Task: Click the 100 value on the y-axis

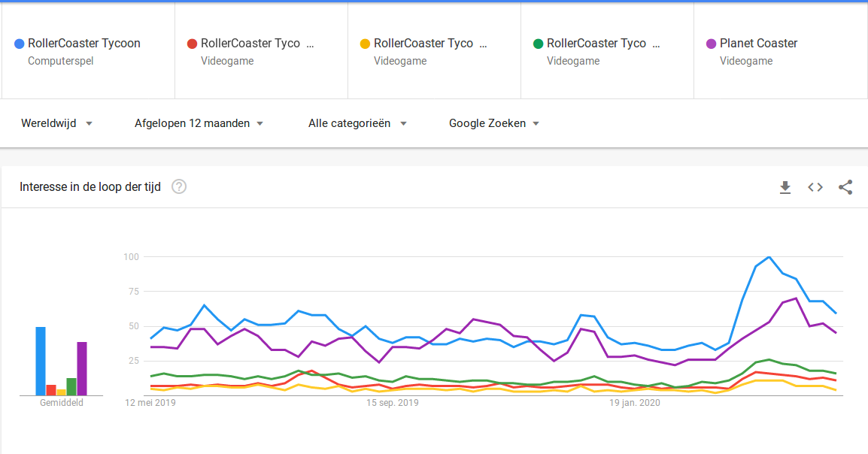Action: pyautogui.click(x=131, y=256)
